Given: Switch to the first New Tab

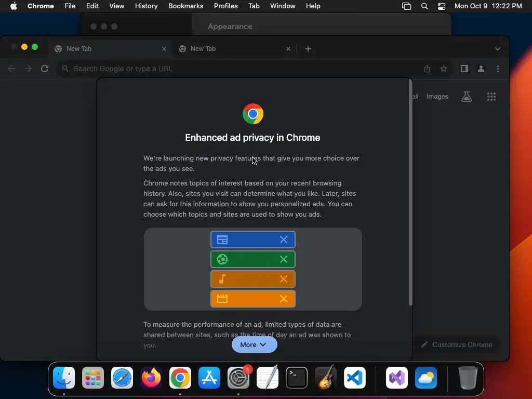Looking at the screenshot, I should click(110, 49).
